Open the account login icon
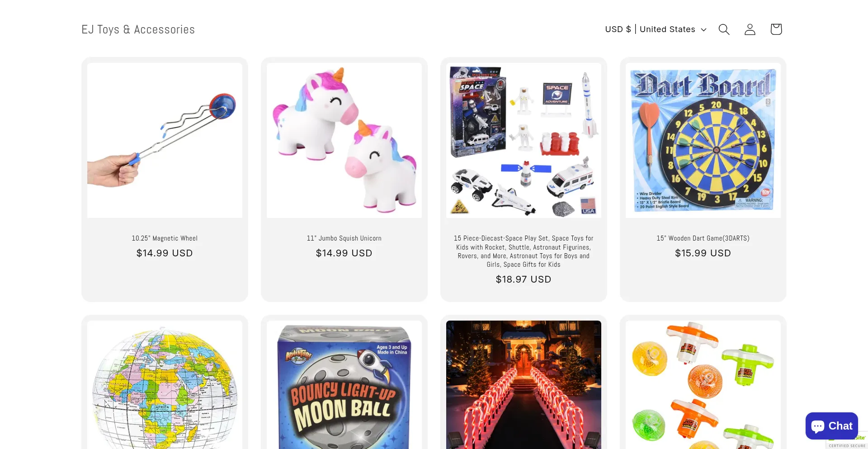The width and height of the screenshot is (868, 449). (x=750, y=29)
